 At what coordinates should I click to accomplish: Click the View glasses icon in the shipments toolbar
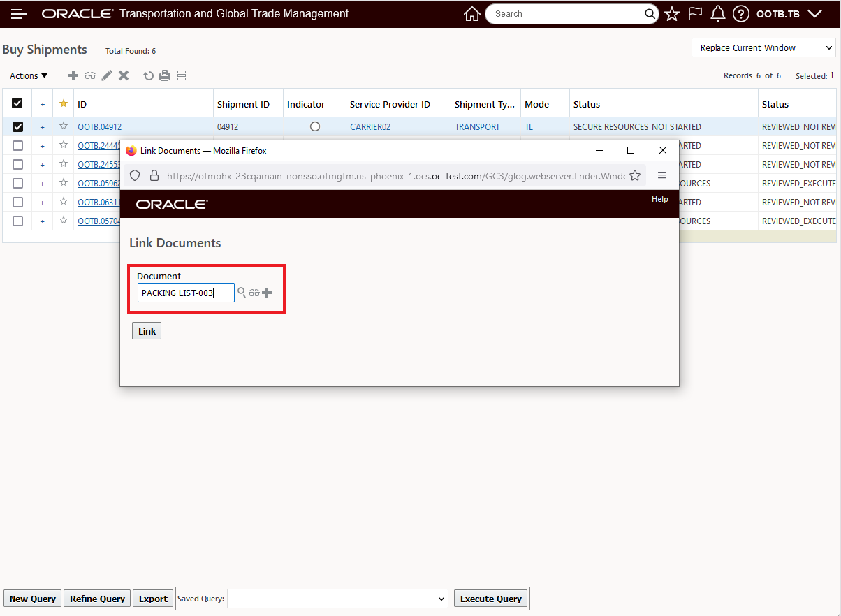pyautogui.click(x=90, y=75)
